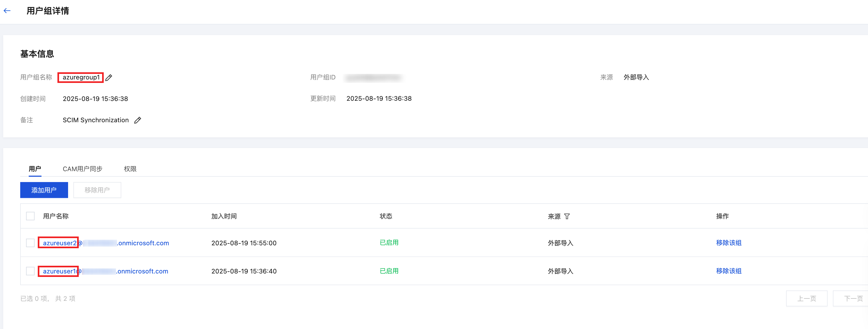Toggle the select-all users checkbox

pyautogui.click(x=30, y=216)
